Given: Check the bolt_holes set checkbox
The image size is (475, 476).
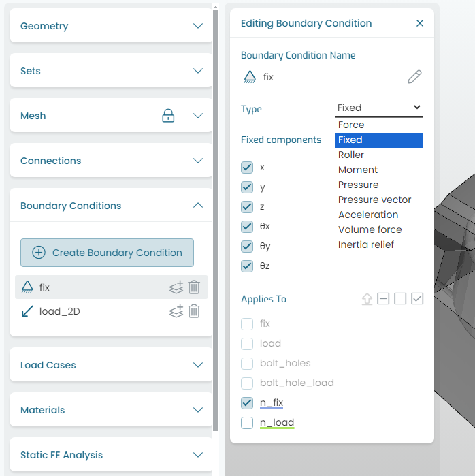Looking at the screenshot, I should click(x=247, y=364).
